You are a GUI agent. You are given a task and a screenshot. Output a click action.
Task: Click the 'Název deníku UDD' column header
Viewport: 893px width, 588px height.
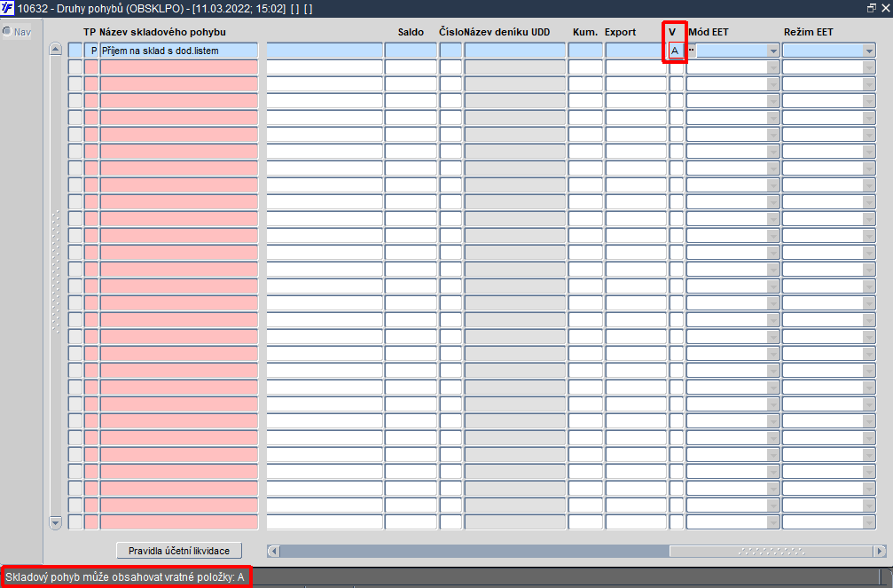point(507,32)
